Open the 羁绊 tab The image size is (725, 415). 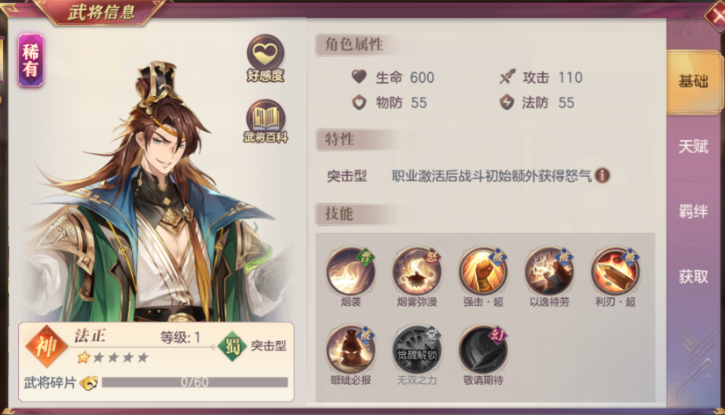(x=693, y=212)
